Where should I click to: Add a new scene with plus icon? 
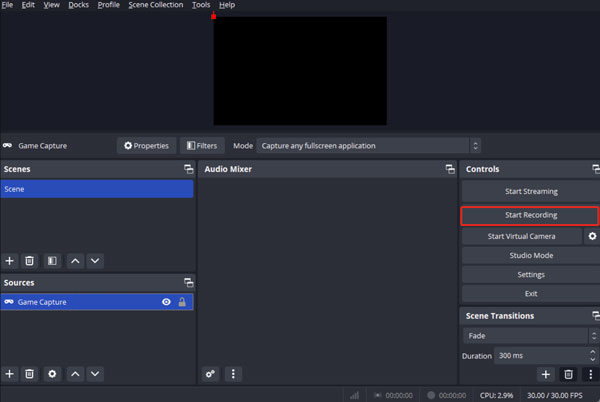point(10,261)
